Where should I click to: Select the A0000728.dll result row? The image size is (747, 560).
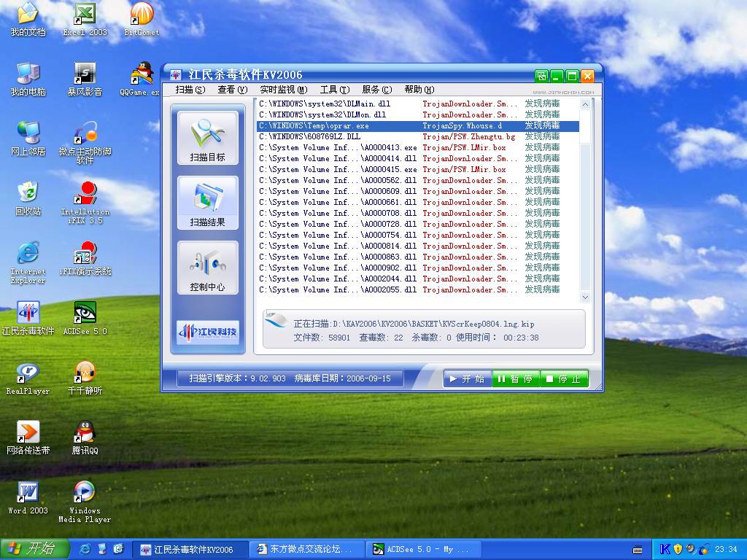coord(418,225)
